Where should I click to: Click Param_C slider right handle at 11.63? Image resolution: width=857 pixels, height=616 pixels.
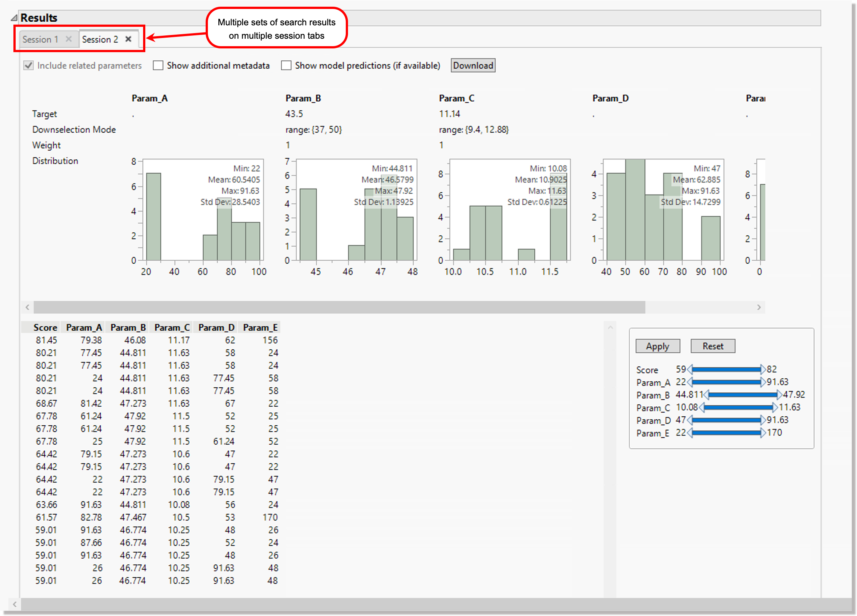tap(775, 407)
